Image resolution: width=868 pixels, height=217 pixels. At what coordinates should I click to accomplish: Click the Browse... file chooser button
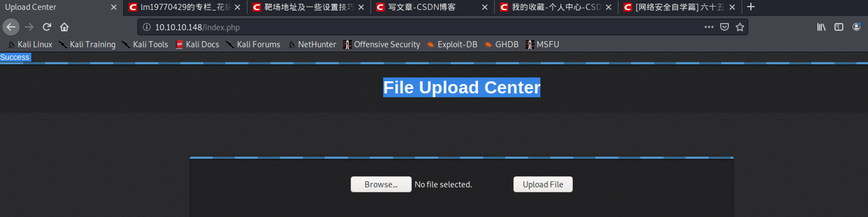point(381,184)
